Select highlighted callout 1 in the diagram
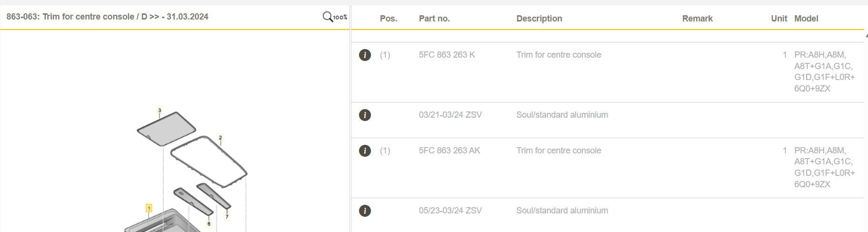This screenshot has height=232, width=868. tap(149, 208)
